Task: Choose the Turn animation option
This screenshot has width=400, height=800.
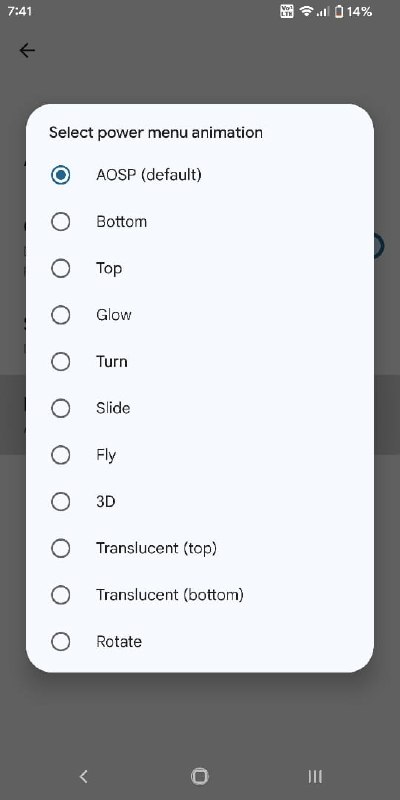Action: click(199, 362)
